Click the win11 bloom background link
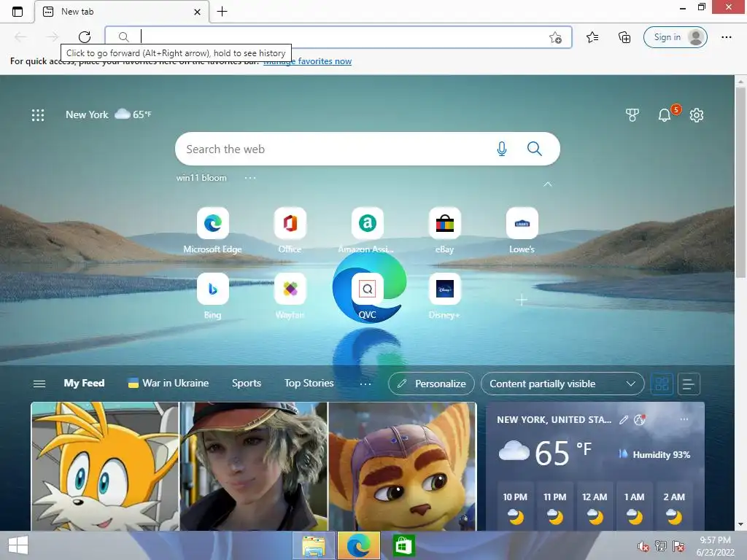This screenshot has width=747, height=560. (x=201, y=178)
